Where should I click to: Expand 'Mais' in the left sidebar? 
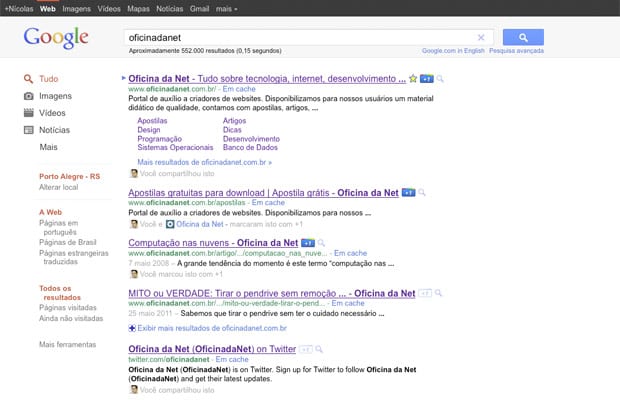click(x=48, y=147)
